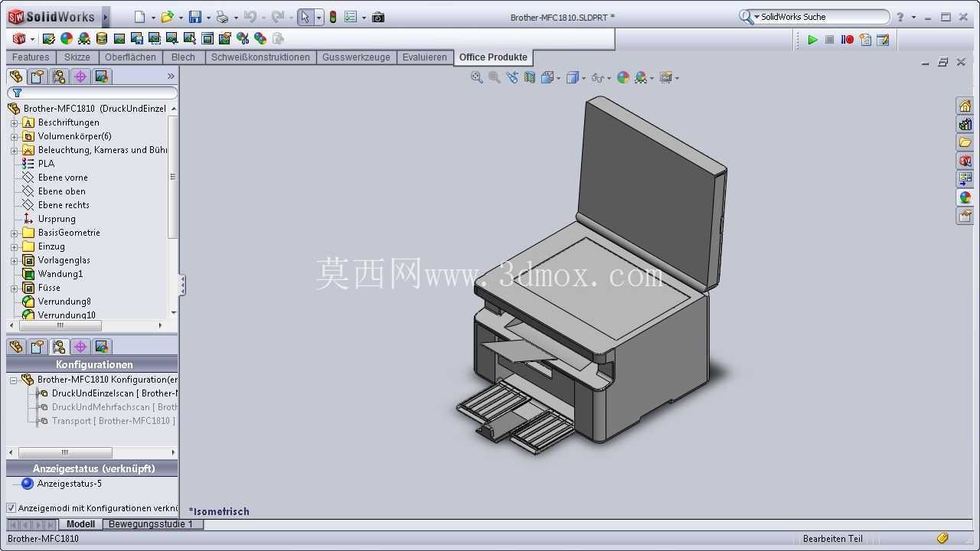Expand the Beschriftungen tree node
980x551 pixels.
pos(14,122)
